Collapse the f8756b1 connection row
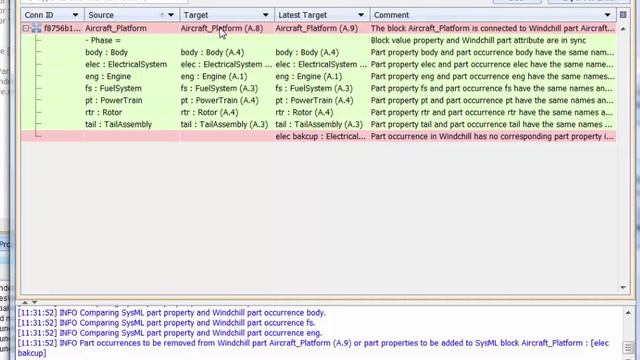The height and width of the screenshot is (360, 640). (26, 29)
